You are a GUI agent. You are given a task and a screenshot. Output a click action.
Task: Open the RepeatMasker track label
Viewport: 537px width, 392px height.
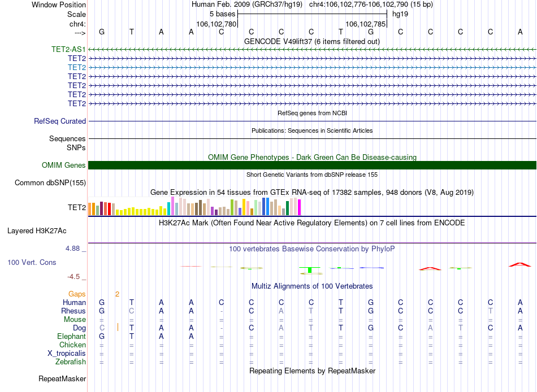62,378
